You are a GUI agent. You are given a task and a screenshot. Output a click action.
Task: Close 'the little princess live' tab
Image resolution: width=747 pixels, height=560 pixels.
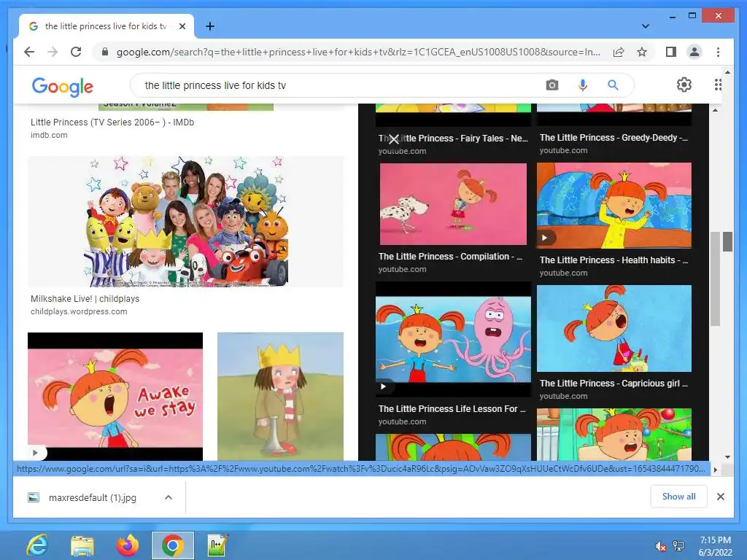pyautogui.click(x=182, y=26)
